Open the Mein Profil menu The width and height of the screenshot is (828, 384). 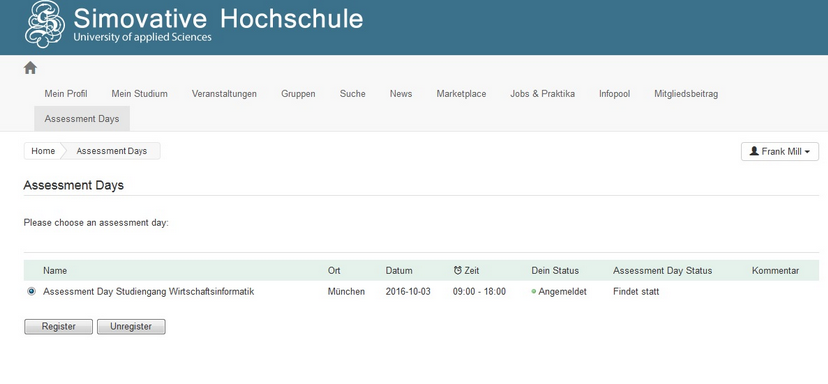[66, 93]
